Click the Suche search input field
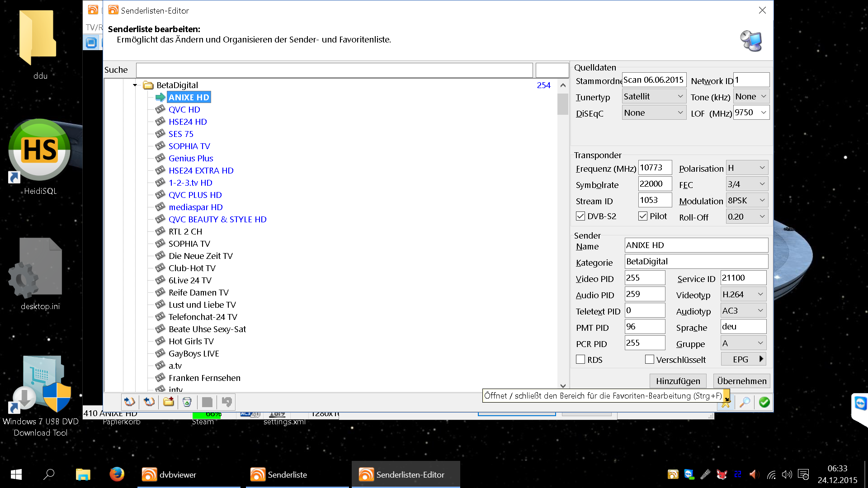The image size is (868, 488). (x=334, y=70)
